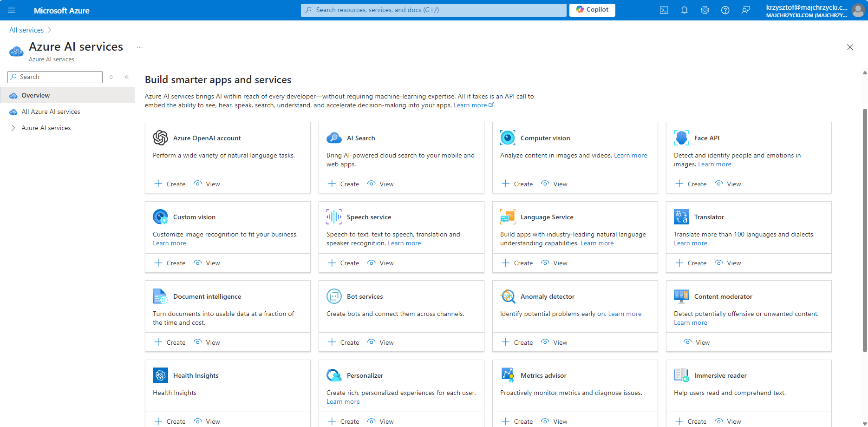Viewport: 868px width, 427px height.
Task: Open the Help question mark menu
Action: [x=725, y=10]
